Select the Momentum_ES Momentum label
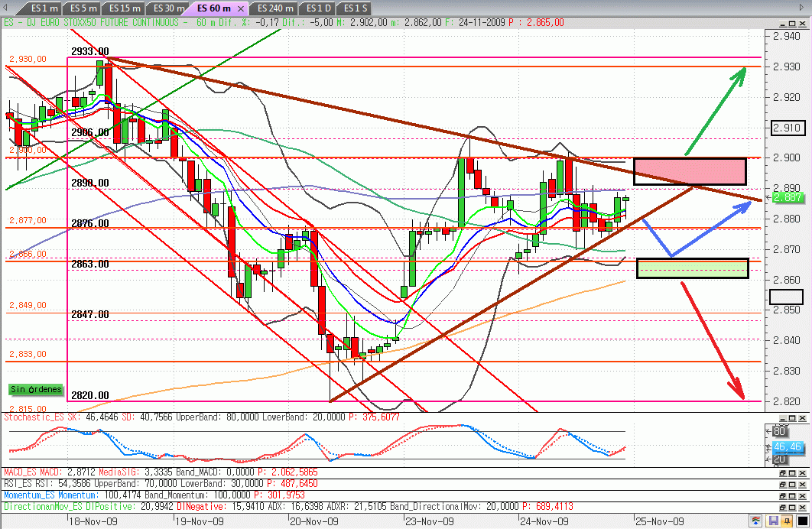812x529 pixels. (50, 495)
